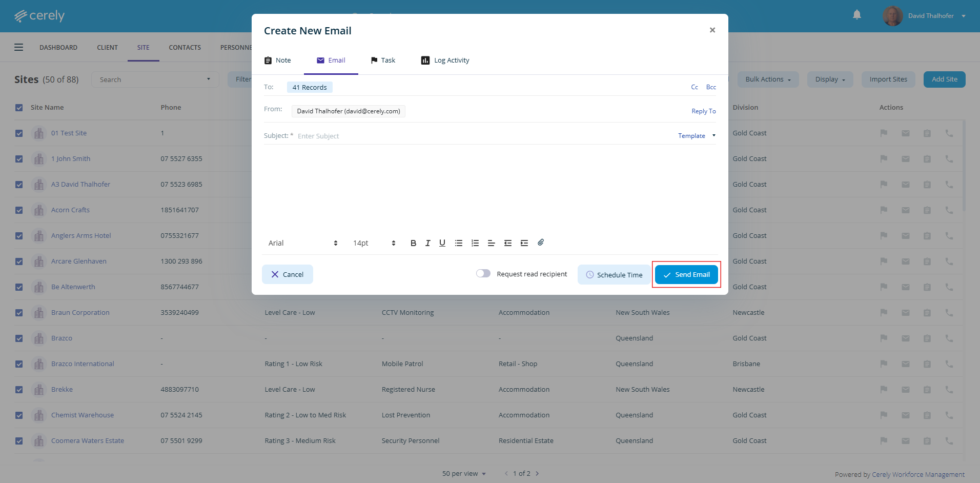This screenshot has height=483, width=980.
Task: Go to next page of sites
Action: pos(537,473)
